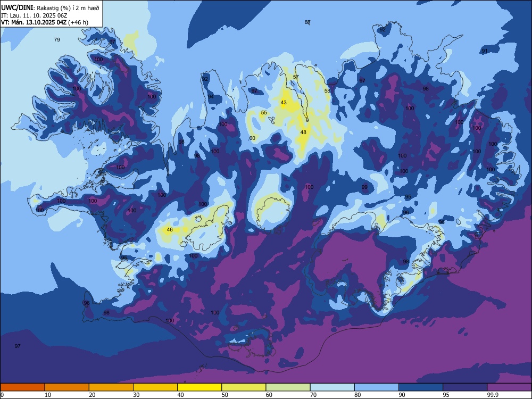Click the light green 60–70 legend swatch

tap(288, 387)
